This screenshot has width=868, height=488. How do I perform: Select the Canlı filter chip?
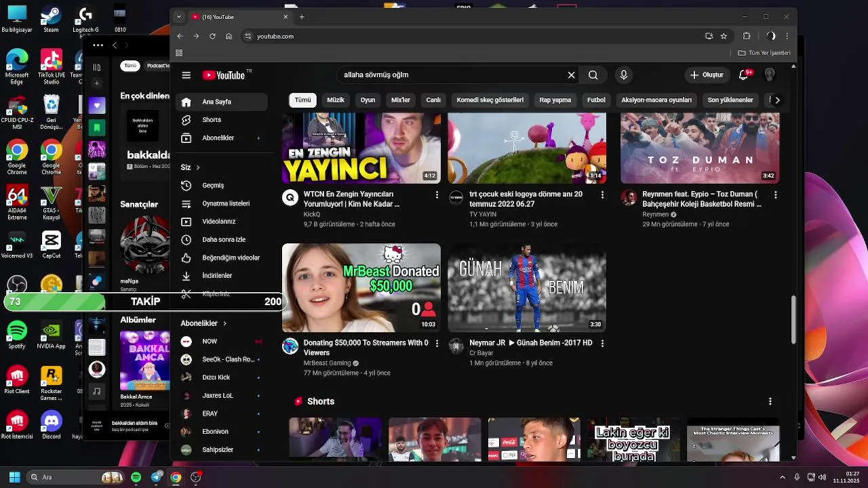point(433,100)
